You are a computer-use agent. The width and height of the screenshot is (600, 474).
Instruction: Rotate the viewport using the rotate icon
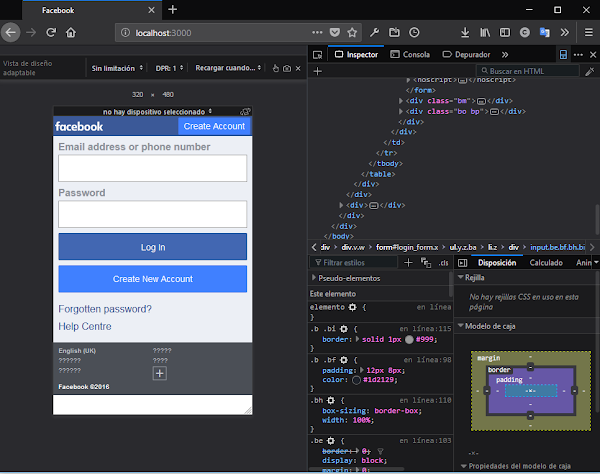pos(245,112)
